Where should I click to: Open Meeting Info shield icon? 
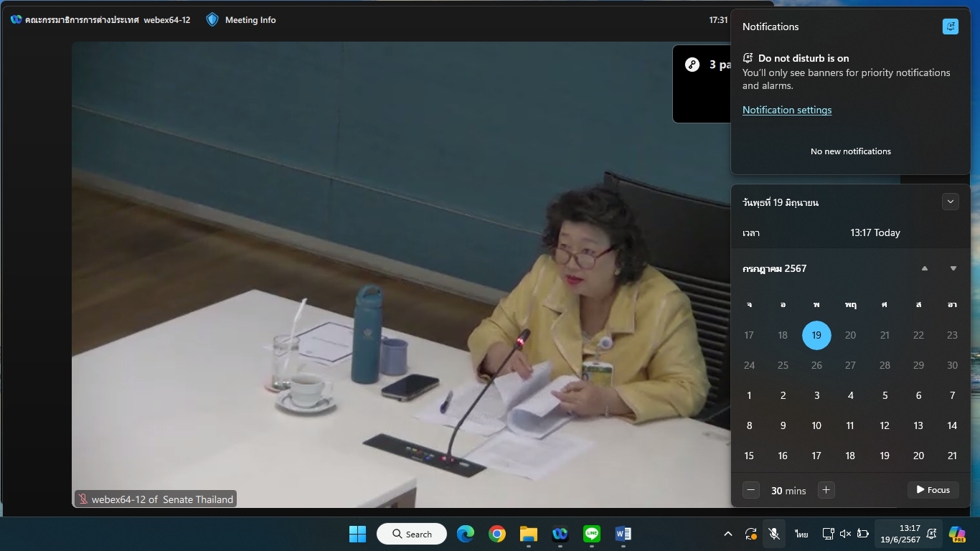(x=212, y=20)
